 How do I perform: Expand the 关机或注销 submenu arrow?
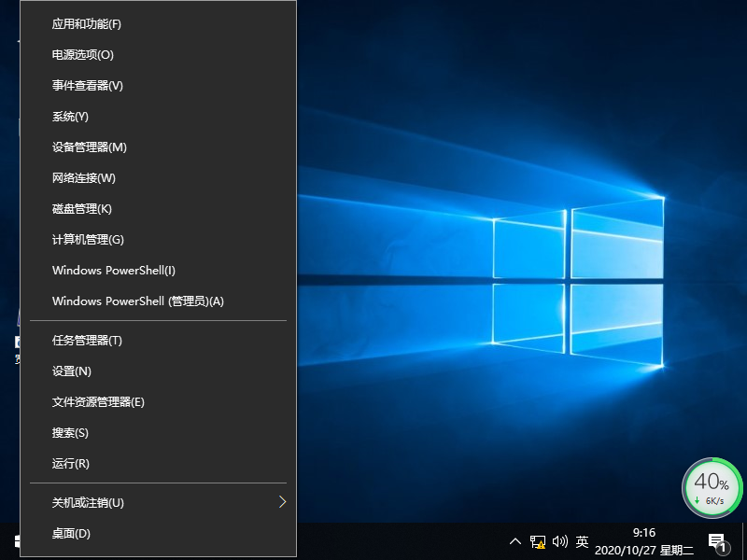282,502
